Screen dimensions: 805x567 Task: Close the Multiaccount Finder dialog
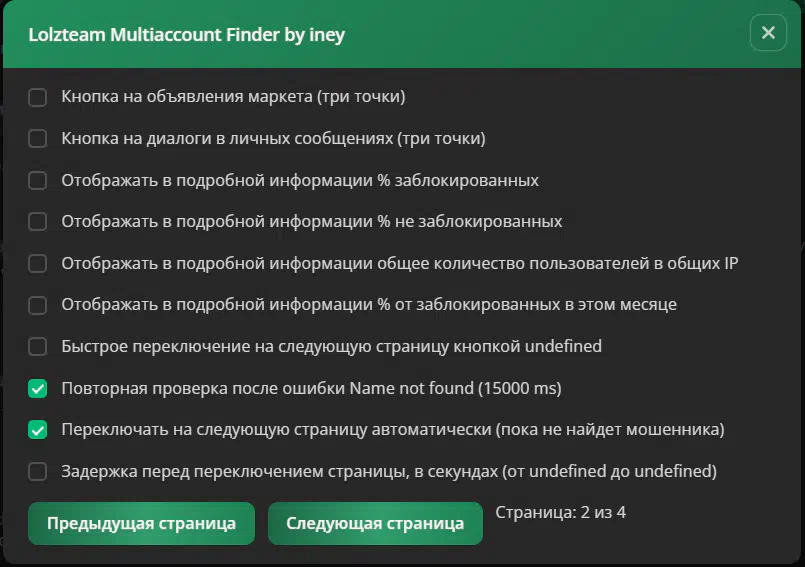[x=768, y=33]
